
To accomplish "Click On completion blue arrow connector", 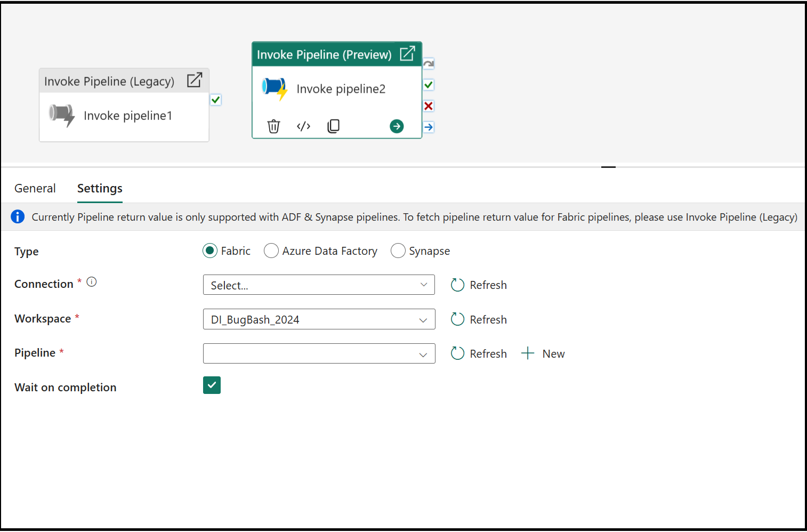I will point(429,127).
